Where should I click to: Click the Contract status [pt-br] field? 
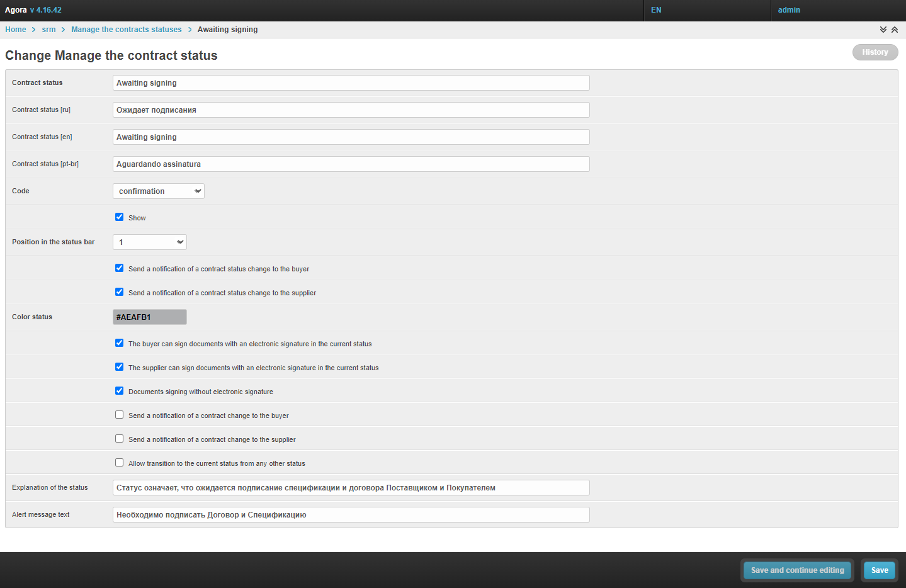(x=351, y=164)
